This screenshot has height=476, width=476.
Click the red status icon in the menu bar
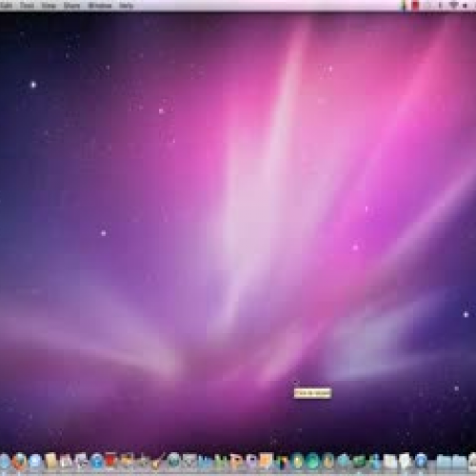pyautogui.click(x=416, y=6)
